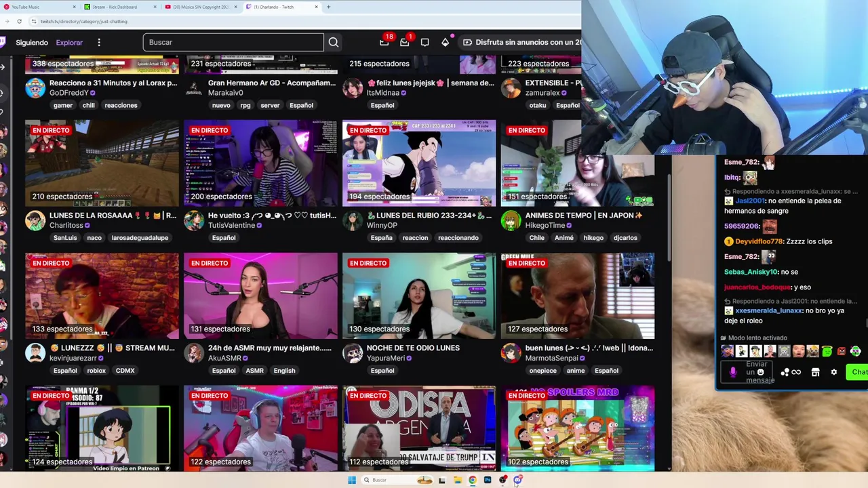Open the Windows Start button
The image size is (868, 488).
(x=351, y=480)
